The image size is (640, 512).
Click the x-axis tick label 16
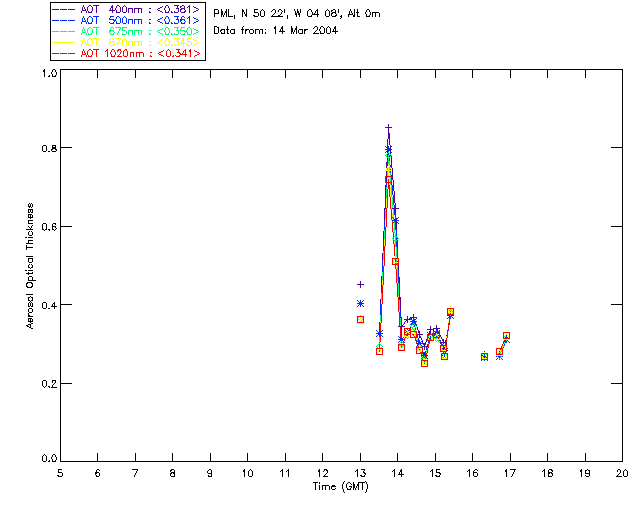(472, 473)
